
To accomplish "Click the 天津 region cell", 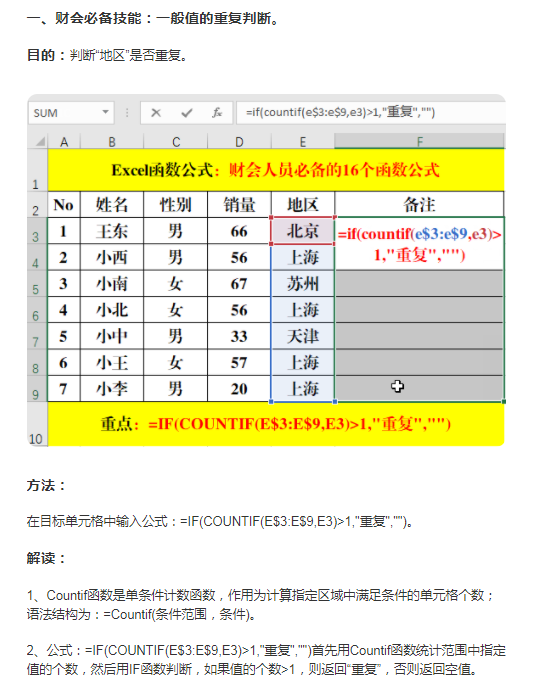I will click(x=303, y=336).
